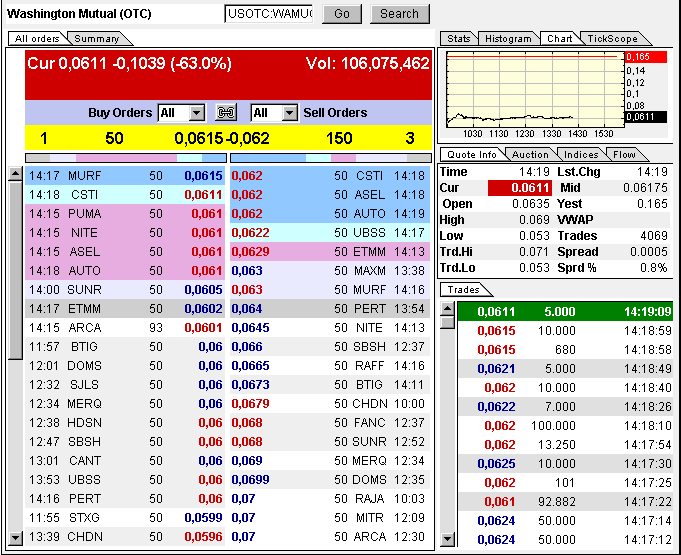Select ARCA buy order with size 93
The image size is (681, 555).
tap(125, 328)
